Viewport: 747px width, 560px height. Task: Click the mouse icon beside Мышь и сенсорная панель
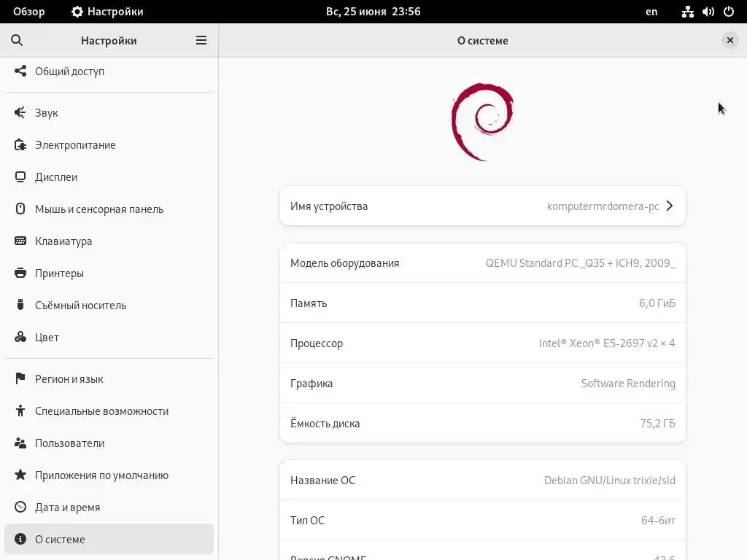click(20, 209)
